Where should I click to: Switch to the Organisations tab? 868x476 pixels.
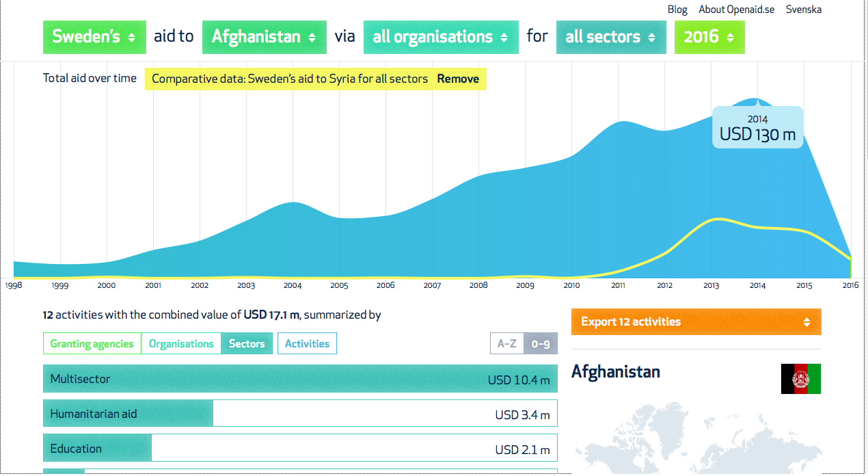coord(181,343)
